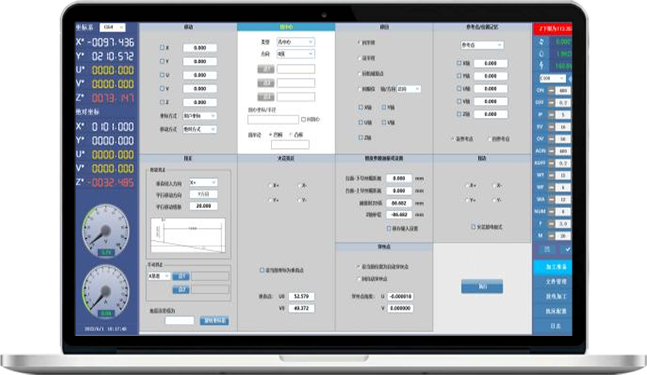Click the minus button beside WT parameter
The height and width of the screenshot is (375, 647).
pyautogui.click(x=551, y=175)
